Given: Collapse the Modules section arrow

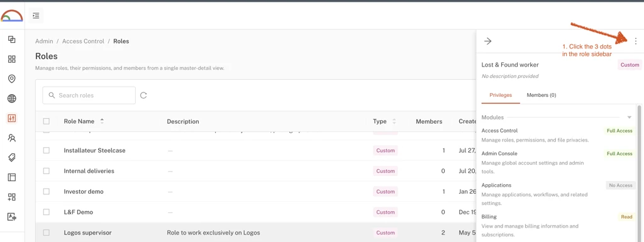Looking at the screenshot, I should tap(629, 118).
